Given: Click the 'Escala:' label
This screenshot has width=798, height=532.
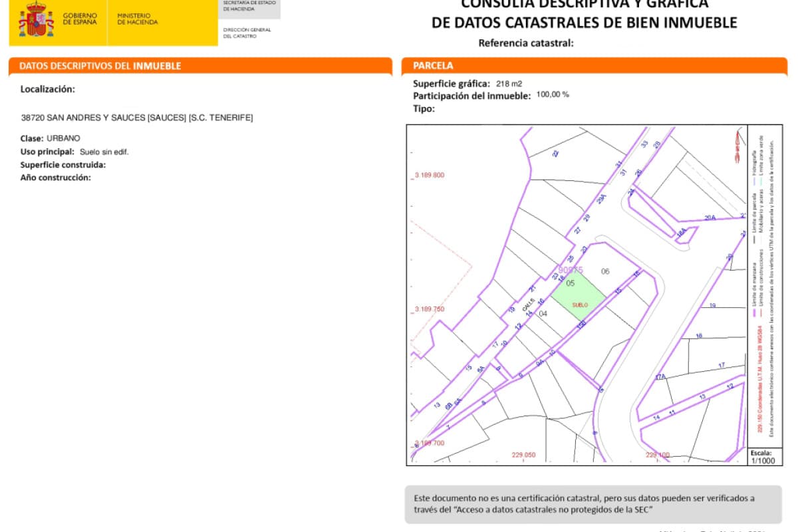Looking at the screenshot, I should coord(762,452).
